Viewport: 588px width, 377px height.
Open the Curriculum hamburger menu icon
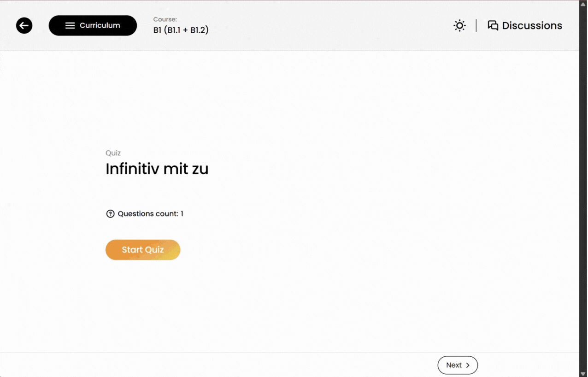70,25
